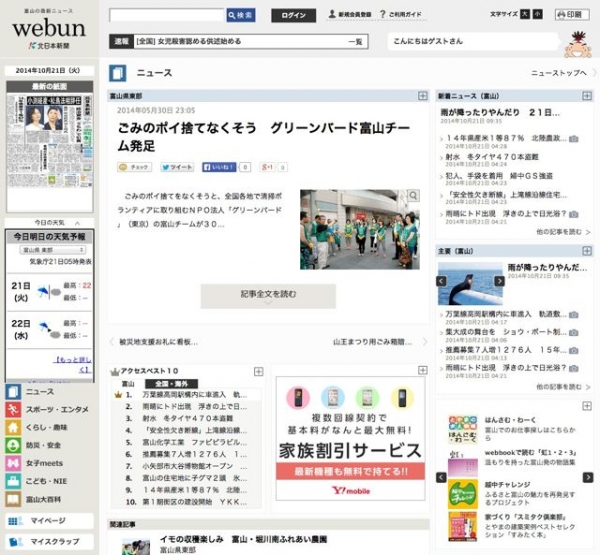This screenshot has width=600, height=555.
Task: Click the search input field
Action: [167, 15]
